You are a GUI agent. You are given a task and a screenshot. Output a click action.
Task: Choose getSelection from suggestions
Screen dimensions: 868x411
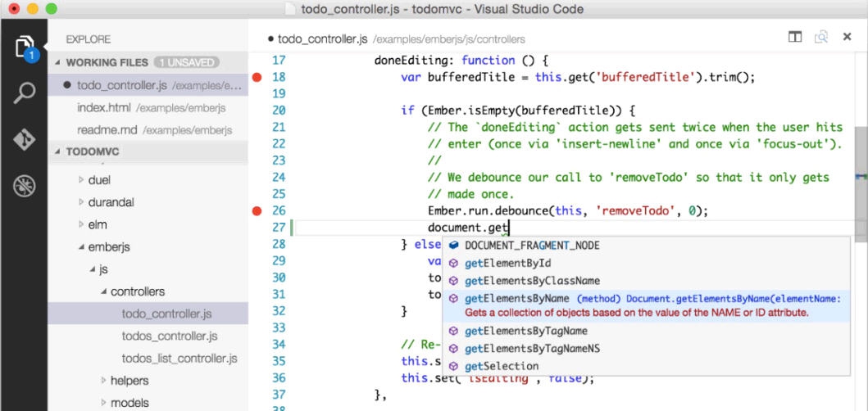[x=646, y=366]
